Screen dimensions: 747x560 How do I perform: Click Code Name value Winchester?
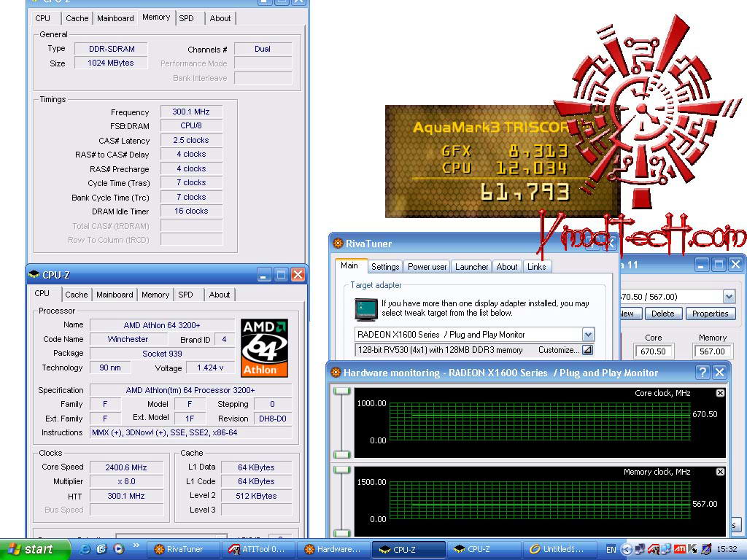(x=128, y=339)
